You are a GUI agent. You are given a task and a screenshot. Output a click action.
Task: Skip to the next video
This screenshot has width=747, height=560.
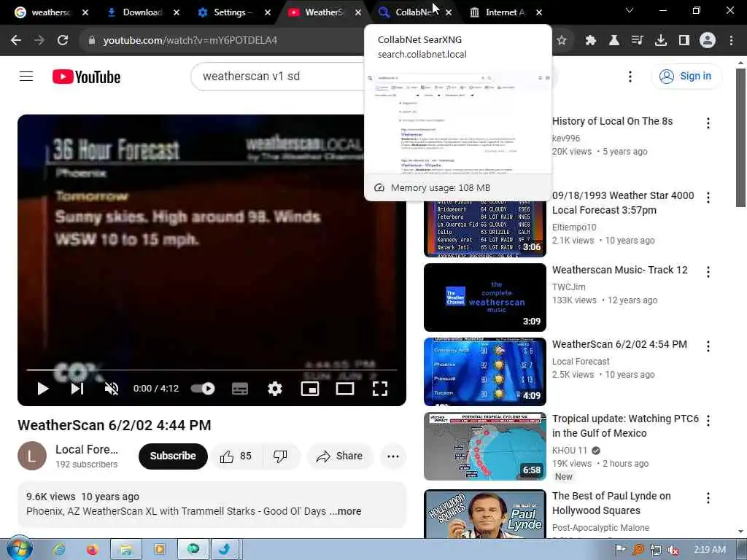(x=77, y=389)
